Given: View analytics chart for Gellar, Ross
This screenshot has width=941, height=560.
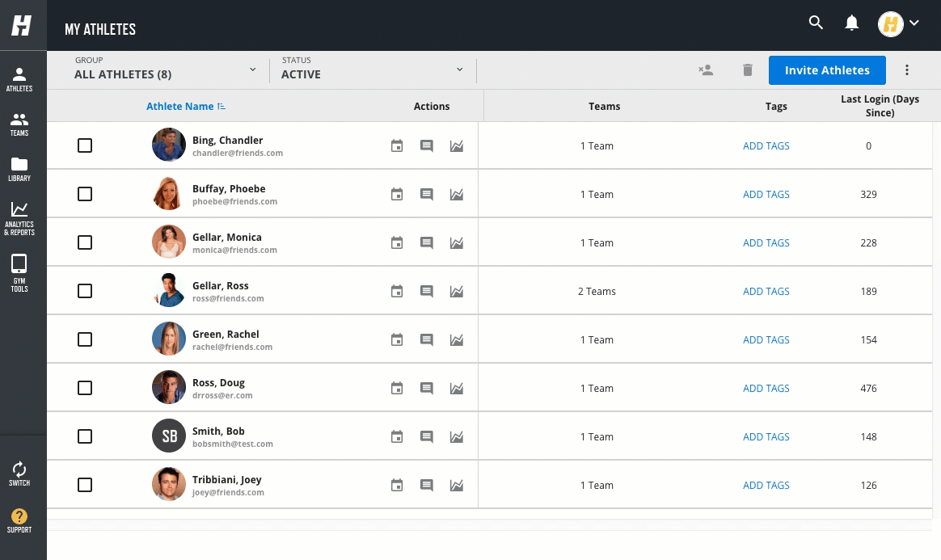Looking at the screenshot, I should [x=457, y=292].
